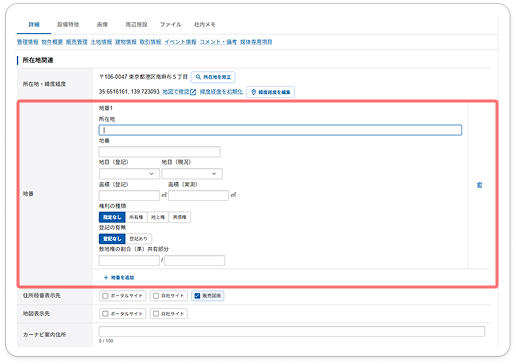
Task: Jump to イベント情報 section link
Action: pyautogui.click(x=180, y=42)
